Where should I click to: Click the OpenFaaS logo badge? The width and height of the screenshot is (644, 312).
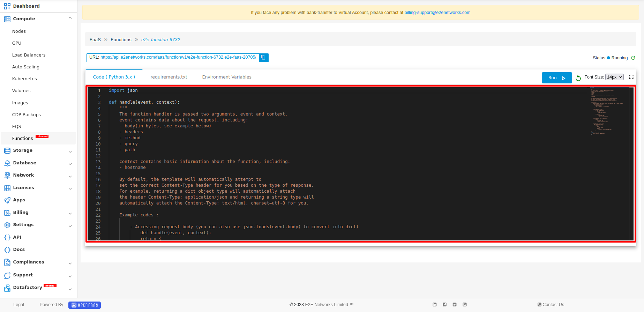pyautogui.click(x=84, y=305)
